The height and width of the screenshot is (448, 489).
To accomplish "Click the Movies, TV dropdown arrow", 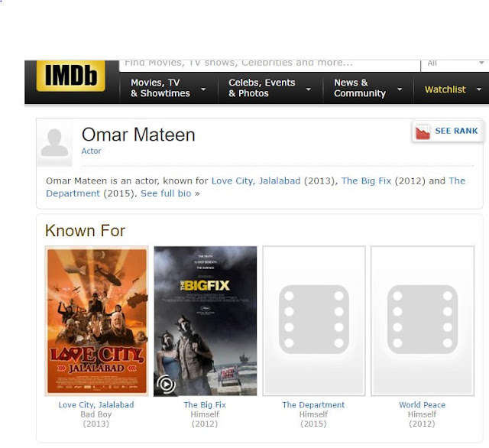I will click(x=203, y=89).
